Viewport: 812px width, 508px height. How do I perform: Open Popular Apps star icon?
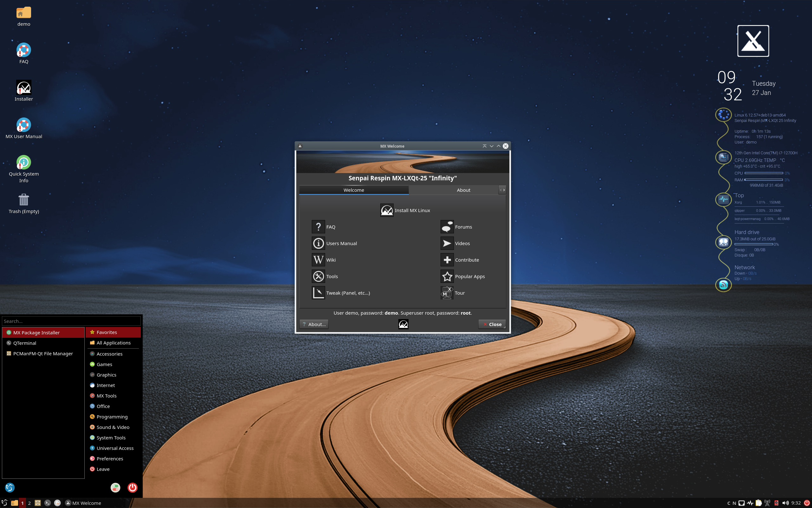click(447, 276)
